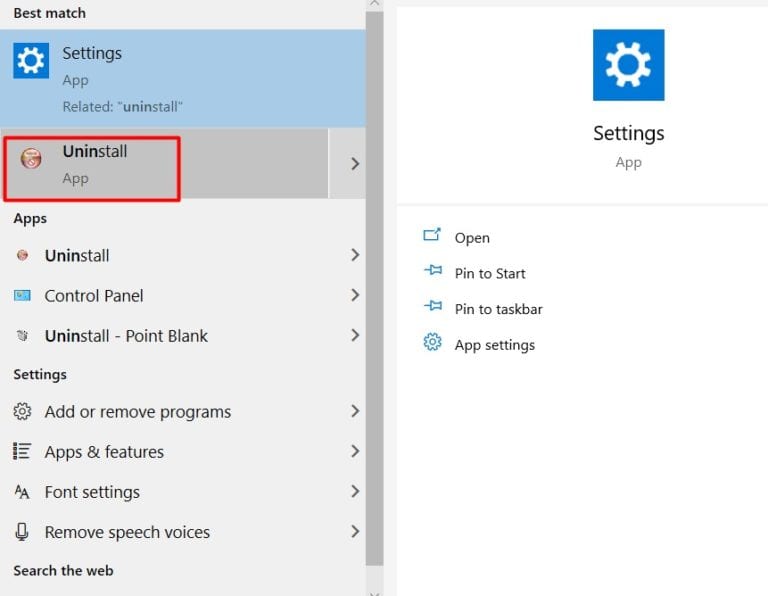Expand the Apps & features chevron

pyautogui.click(x=355, y=451)
